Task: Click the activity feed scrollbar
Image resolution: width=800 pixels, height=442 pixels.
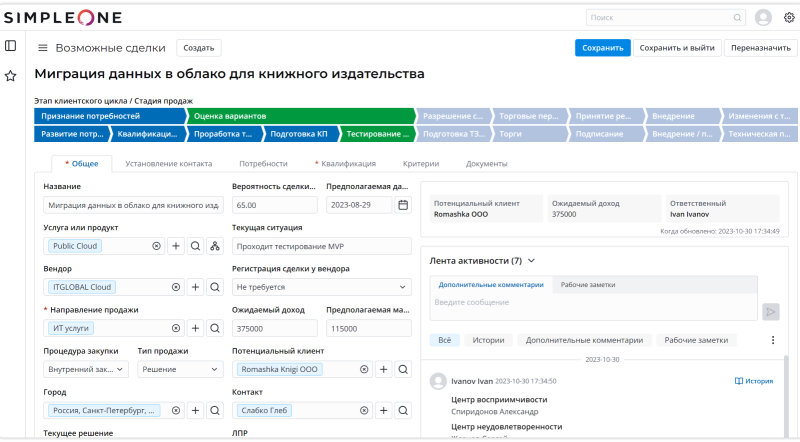Action: [786, 396]
